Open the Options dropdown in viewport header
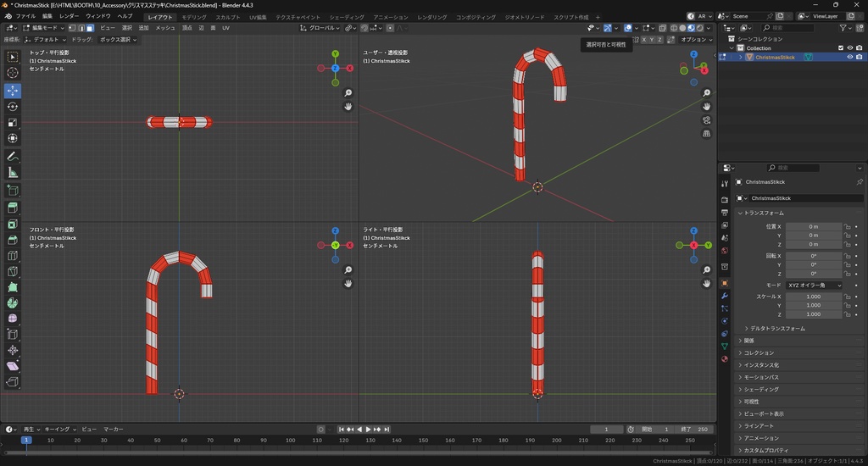 697,40
